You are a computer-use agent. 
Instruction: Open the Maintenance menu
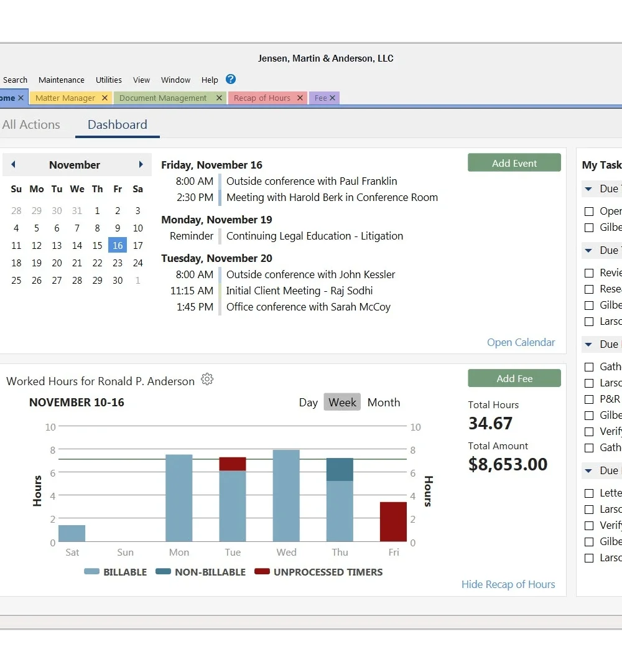point(61,80)
